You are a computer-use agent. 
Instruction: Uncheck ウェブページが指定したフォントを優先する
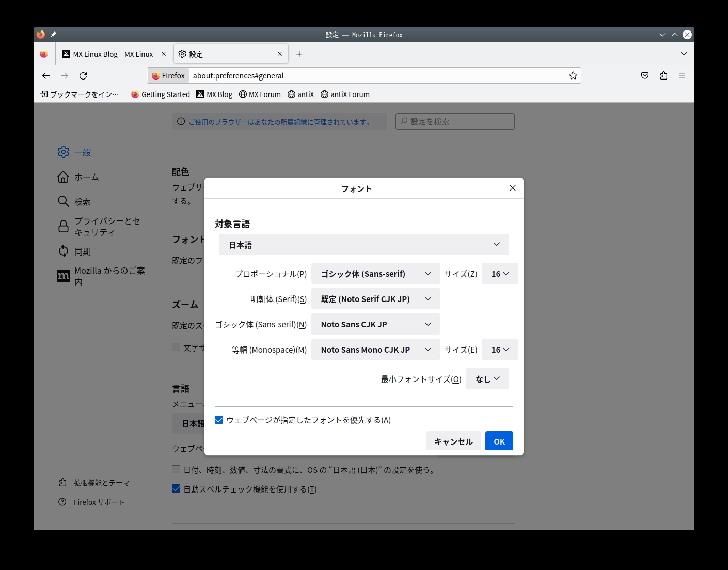click(x=219, y=420)
